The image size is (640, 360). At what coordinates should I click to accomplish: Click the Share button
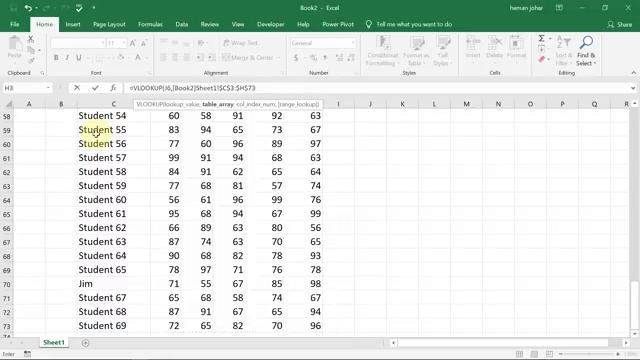pyautogui.click(x=620, y=24)
